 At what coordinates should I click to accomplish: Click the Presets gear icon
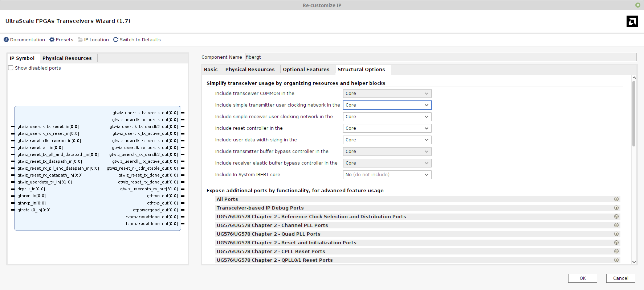pos(52,40)
